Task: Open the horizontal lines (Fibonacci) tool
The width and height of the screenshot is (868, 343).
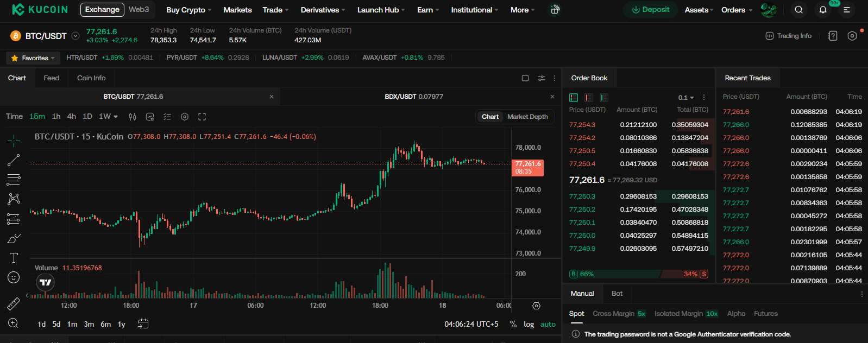Action: click(x=14, y=180)
